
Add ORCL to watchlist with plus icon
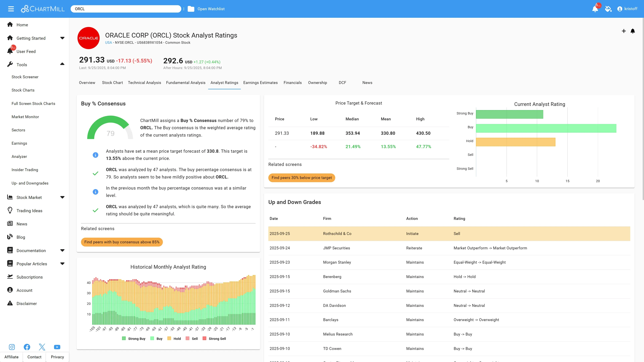624,31
